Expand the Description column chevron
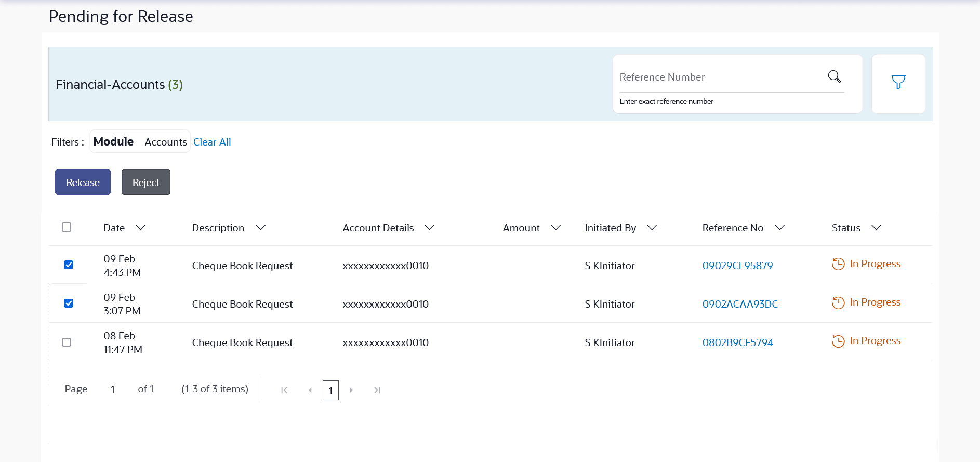The width and height of the screenshot is (980, 462). click(x=261, y=228)
